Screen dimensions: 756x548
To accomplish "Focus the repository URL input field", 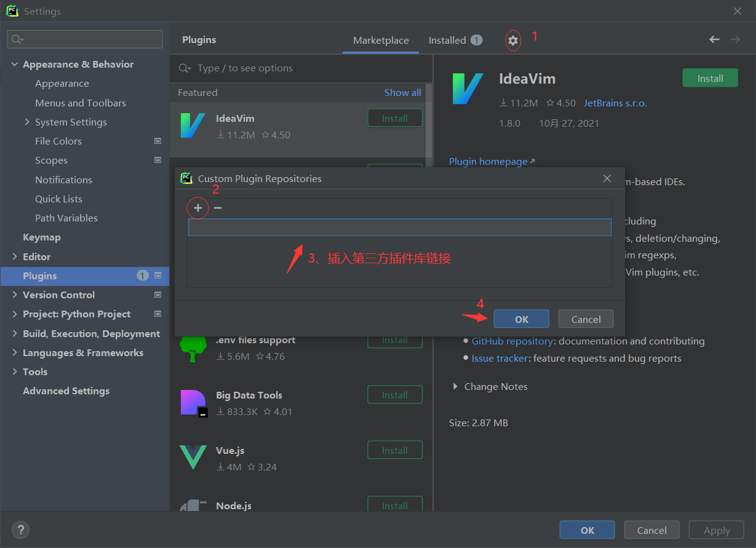I will (399, 227).
